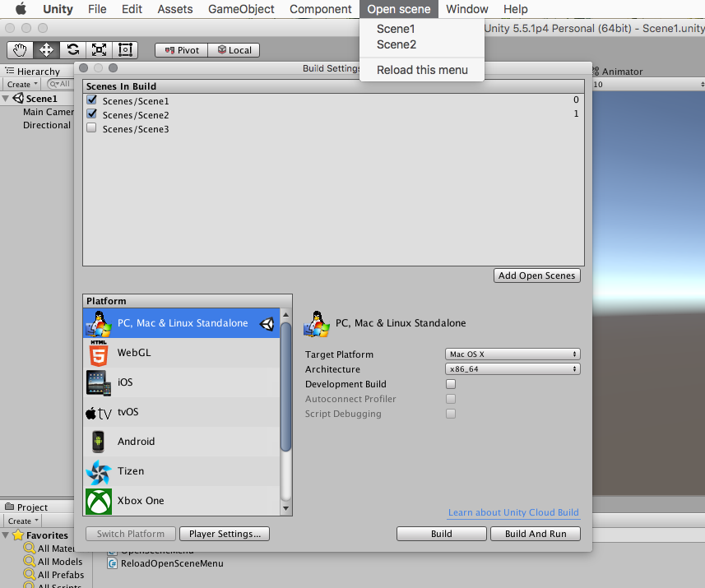Click the PC, Mac & Linux penguin icon
705x588 pixels.
[99, 323]
